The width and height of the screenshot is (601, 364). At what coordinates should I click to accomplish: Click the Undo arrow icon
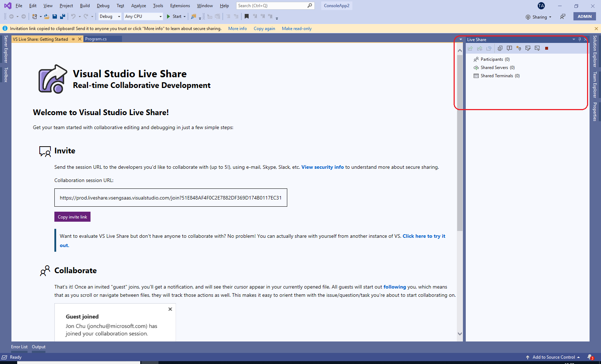click(73, 16)
